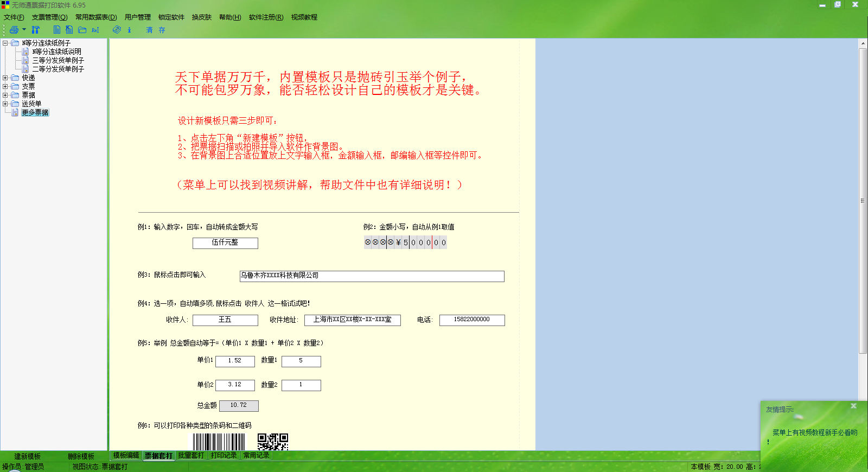
Task: Click the open folder toolbar icon
Action: 82,30
